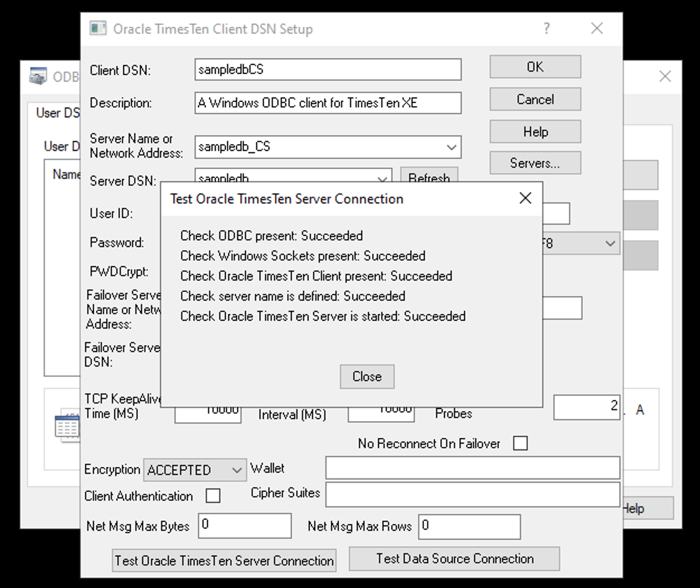The height and width of the screenshot is (588, 700).
Task: Click the ODBC Administrator icon in background window
Action: (x=37, y=77)
